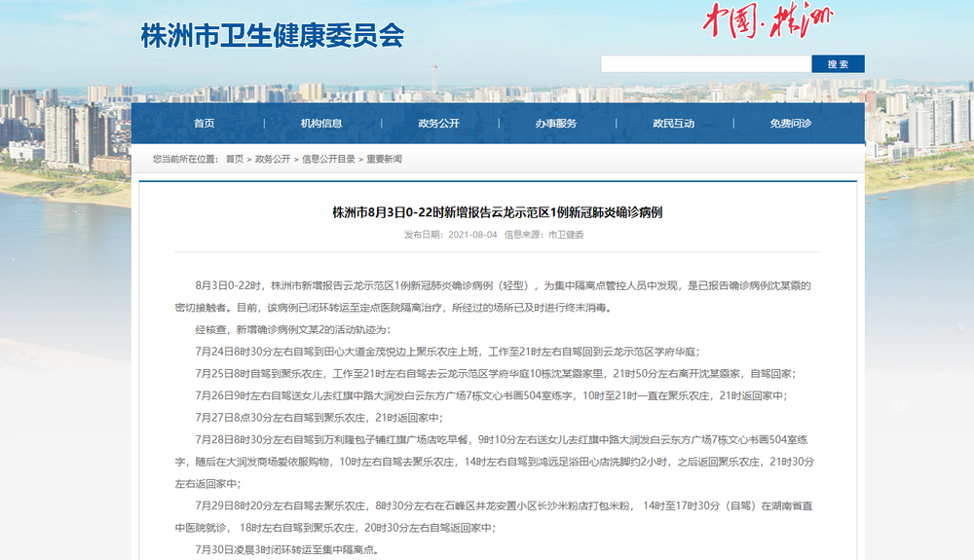Open 信息公开目录 breadcrumb link
This screenshot has height=560, width=974.
pyautogui.click(x=328, y=159)
